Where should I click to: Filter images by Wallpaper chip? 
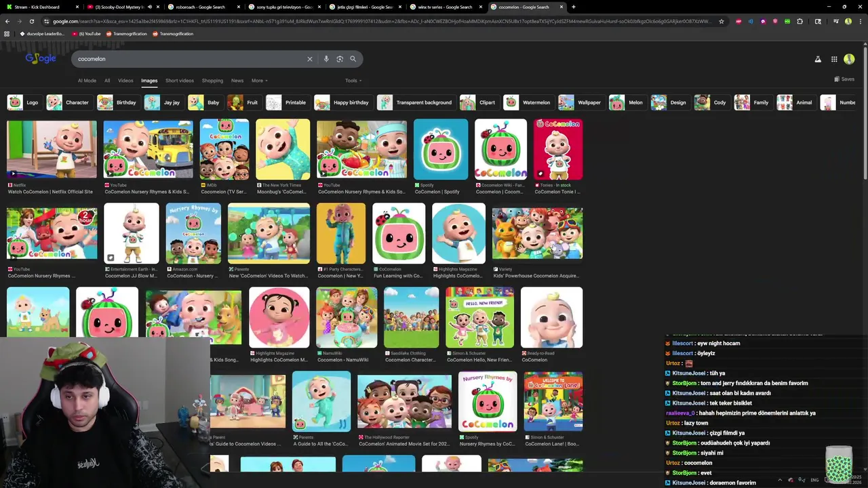pyautogui.click(x=580, y=102)
